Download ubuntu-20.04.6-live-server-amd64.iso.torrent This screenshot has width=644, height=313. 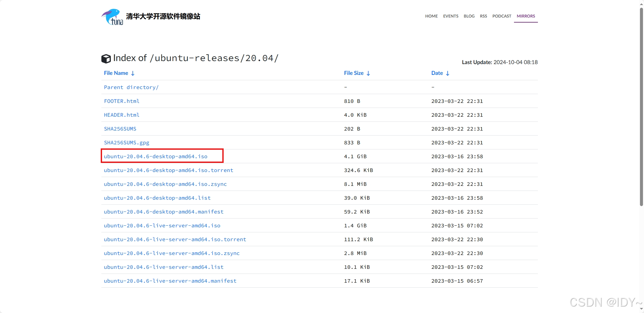[x=175, y=239]
